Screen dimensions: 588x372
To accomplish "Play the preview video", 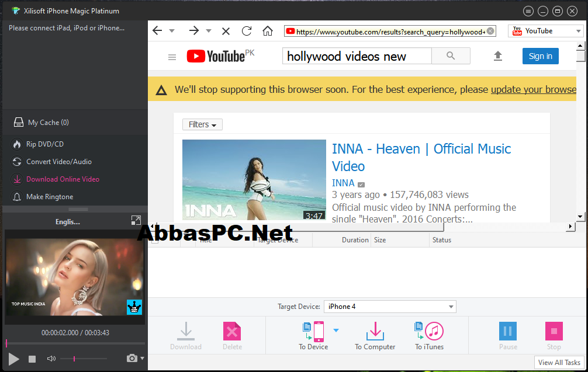I will [x=13, y=359].
